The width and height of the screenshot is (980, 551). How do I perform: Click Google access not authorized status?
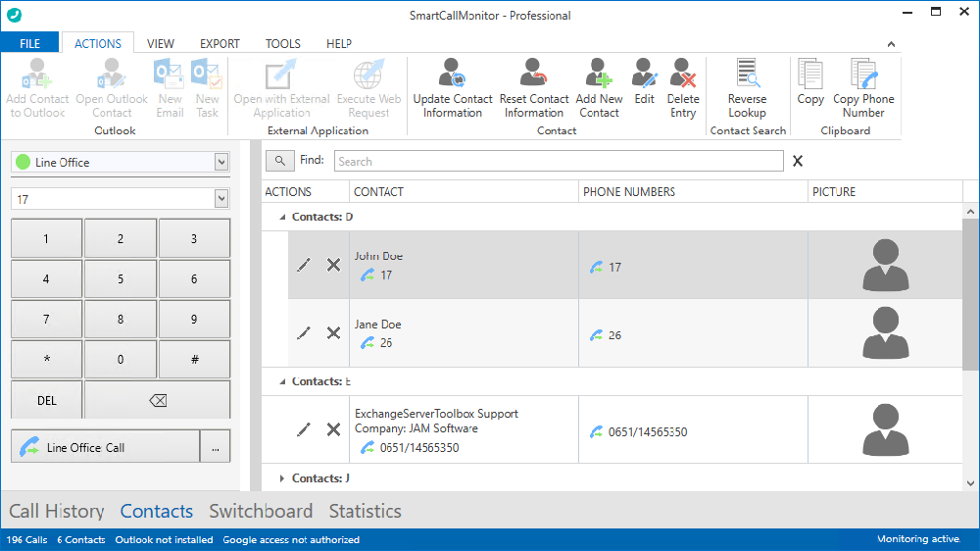click(291, 540)
